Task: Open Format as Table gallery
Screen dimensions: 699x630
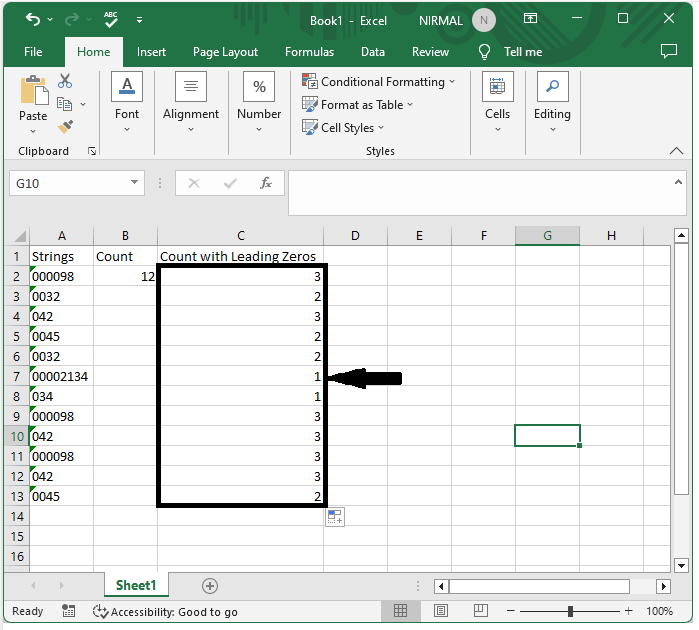Action: 358,105
